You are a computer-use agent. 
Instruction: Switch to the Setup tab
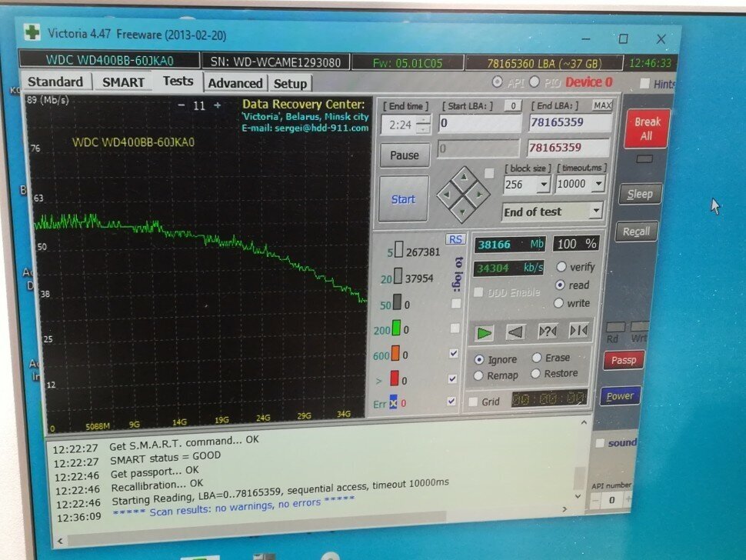point(290,84)
